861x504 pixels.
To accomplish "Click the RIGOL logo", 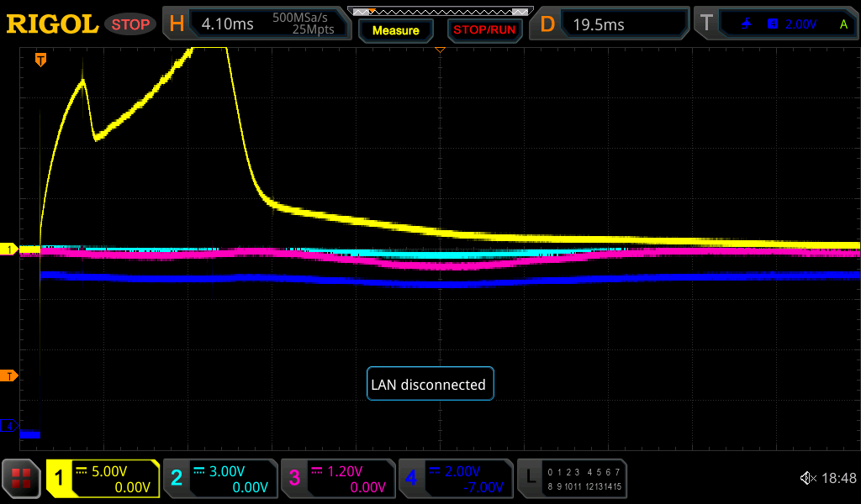I will [x=52, y=24].
